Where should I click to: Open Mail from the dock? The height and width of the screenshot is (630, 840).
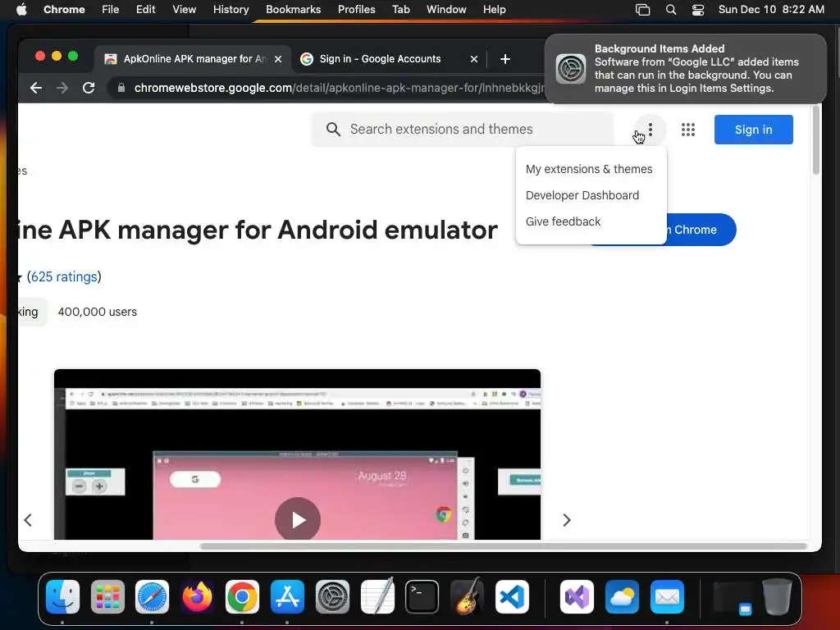pos(667,596)
